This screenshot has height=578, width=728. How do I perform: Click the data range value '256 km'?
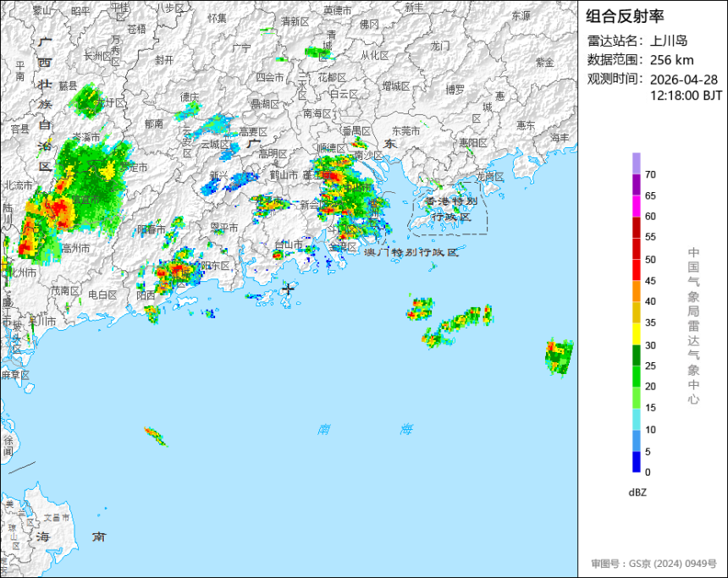click(x=671, y=60)
